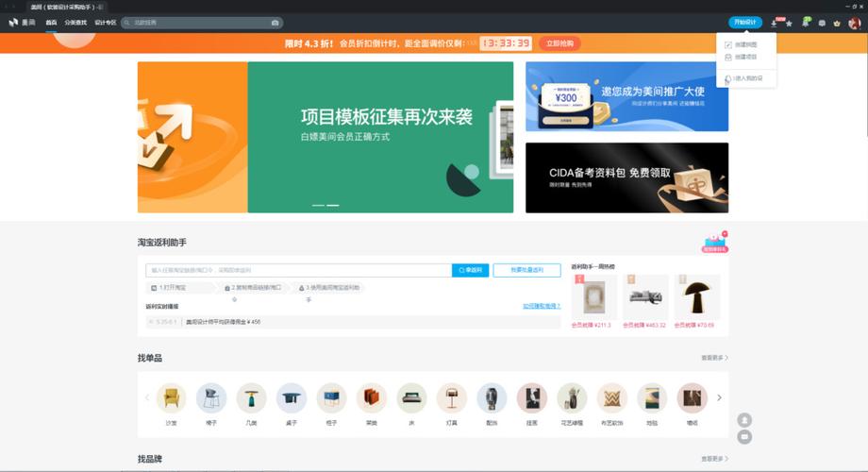Open the user avatar profile menu
This screenshot has width=868, height=472.
[855, 23]
